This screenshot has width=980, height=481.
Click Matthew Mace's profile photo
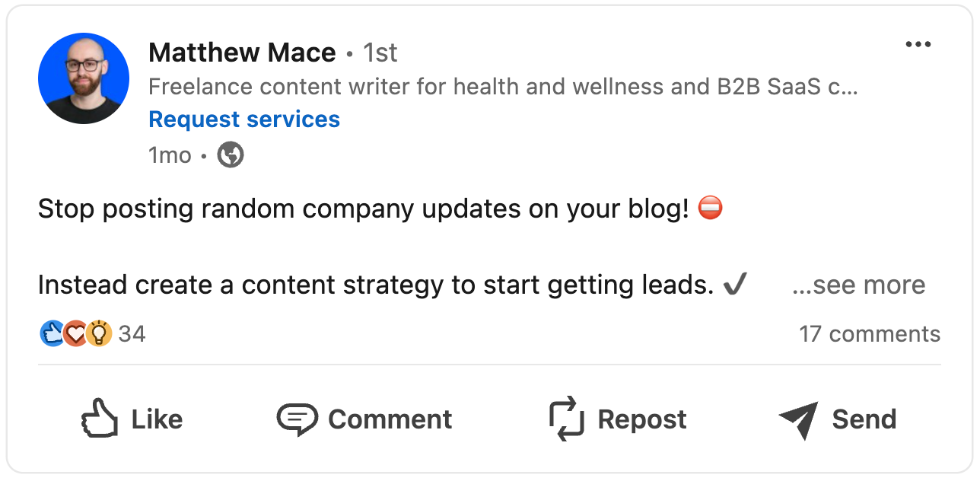(83, 78)
